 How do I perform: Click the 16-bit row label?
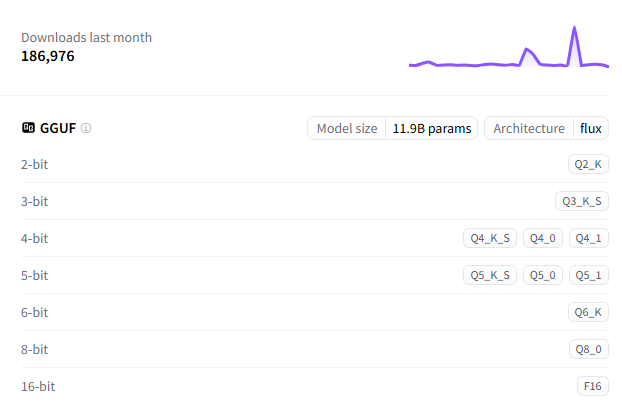tap(38, 386)
